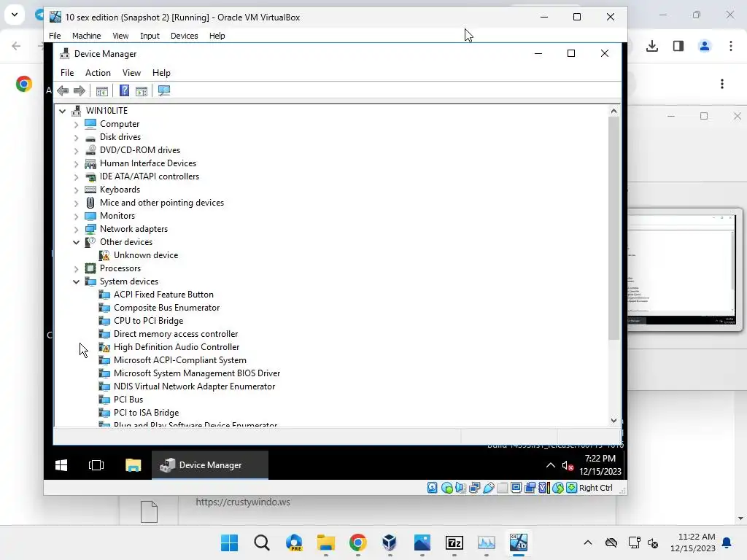Collapse the WIN10LITE root node
Image resolution: width=747 pixels, height=560 pixels.
pos(63,111)
